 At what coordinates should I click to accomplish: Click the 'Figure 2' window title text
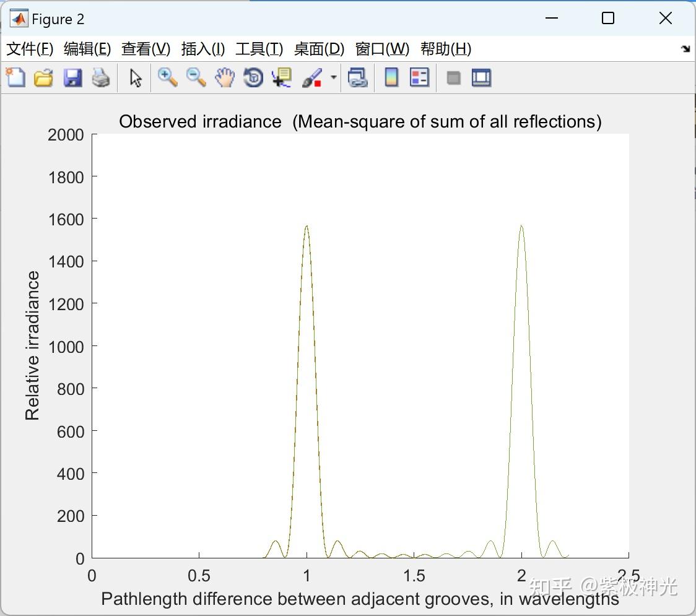click(58, 19)
